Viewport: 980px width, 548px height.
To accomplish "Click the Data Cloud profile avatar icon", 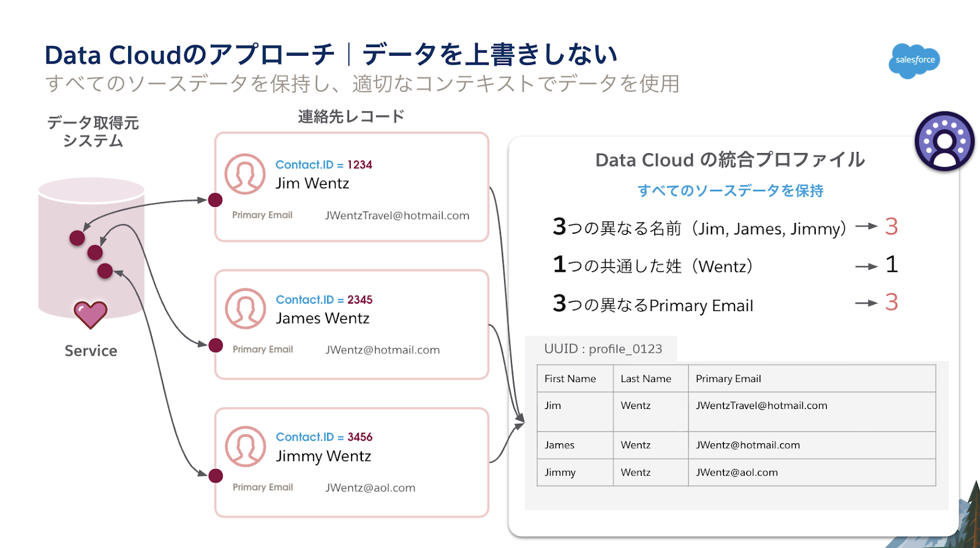I will [x=944, y=141].
